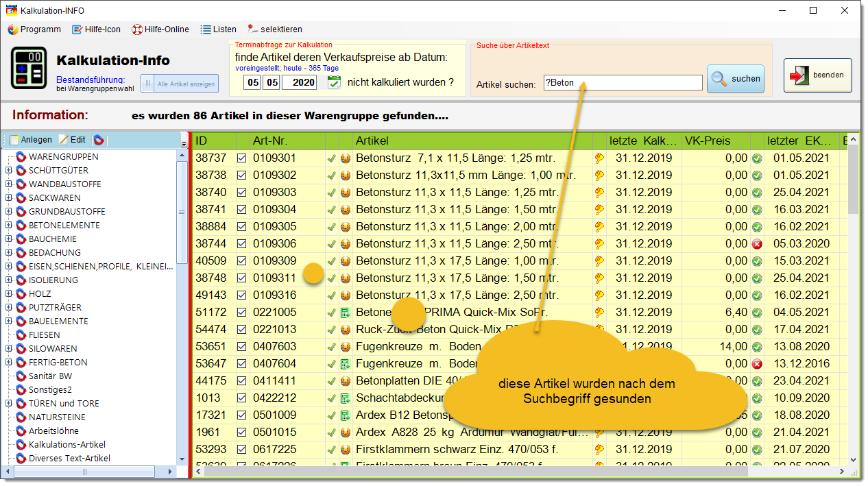The image size is (868, 486).
Task: Open the selektieren menu
Action: [275, 29]
